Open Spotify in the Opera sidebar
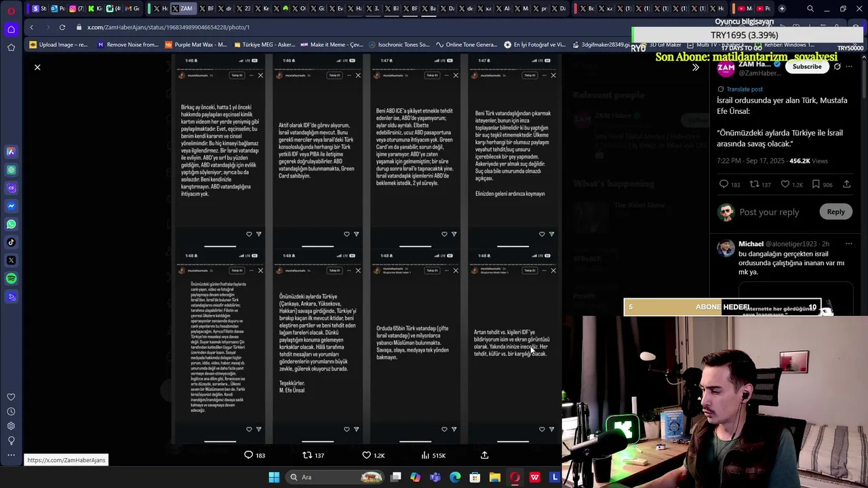 tap(11, 279)
